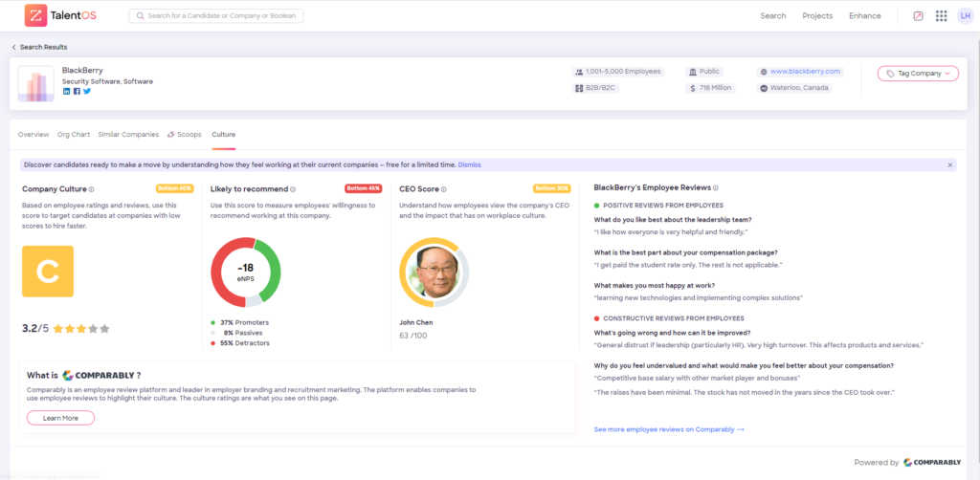Click the Public building icon
Screen dimensions: 980x480
point(692,72)
